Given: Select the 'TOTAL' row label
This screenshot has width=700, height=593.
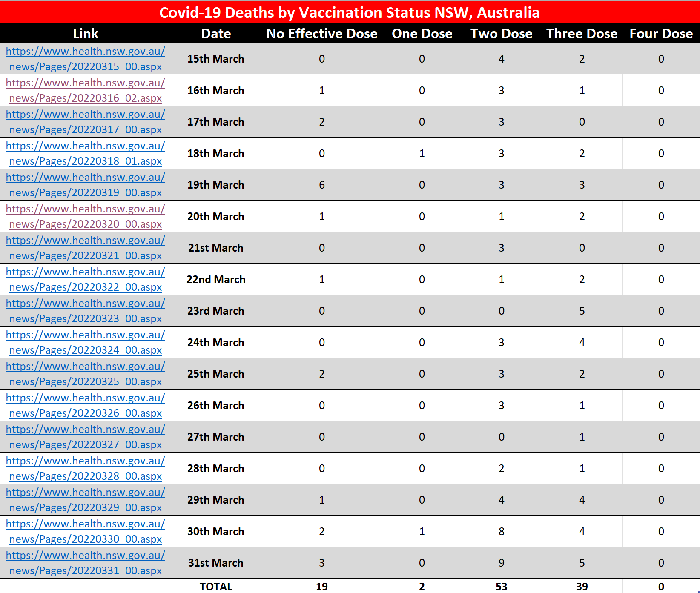Looking at the screenshot, I should pos(216,586).
